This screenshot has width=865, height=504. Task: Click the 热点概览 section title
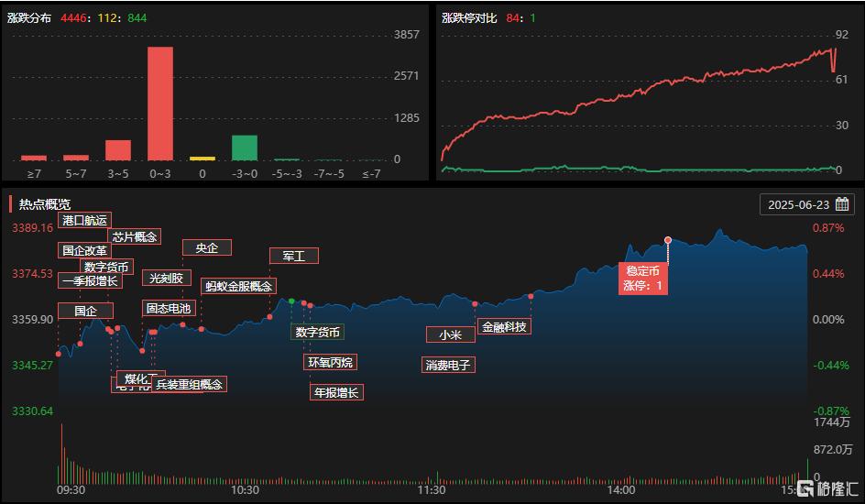(45, 204)
